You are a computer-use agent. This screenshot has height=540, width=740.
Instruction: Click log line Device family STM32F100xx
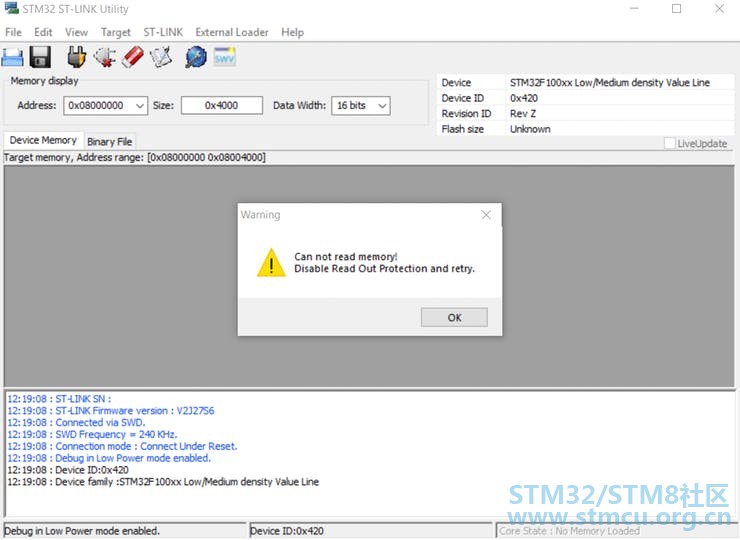(x=163, y=481)
